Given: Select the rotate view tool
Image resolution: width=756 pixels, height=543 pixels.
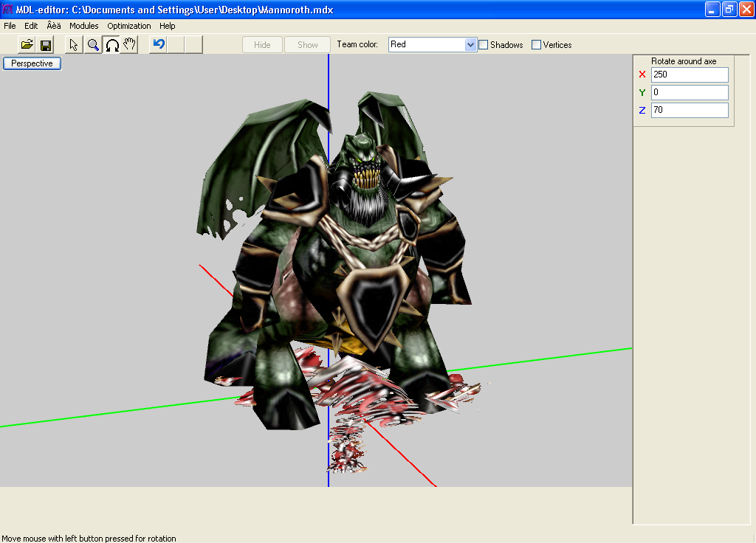Looking at the screenshot, I should pos(112,45).
